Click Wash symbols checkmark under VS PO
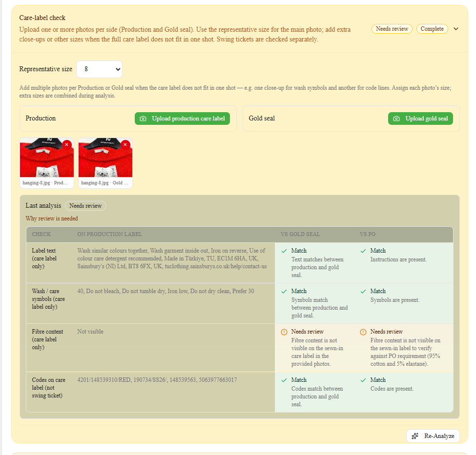Screen dimensions: 476x455 pos(363,292)
